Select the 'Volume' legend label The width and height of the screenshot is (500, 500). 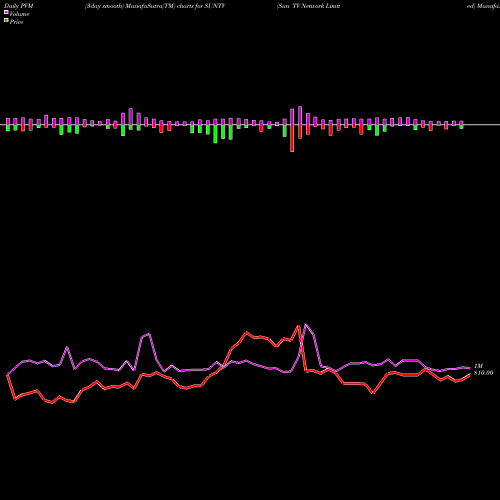[19, 14]
